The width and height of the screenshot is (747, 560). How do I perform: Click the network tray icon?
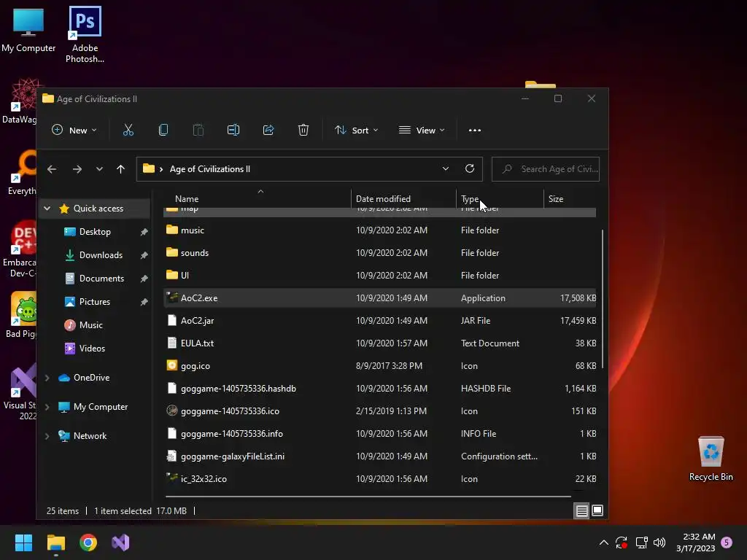tap(641, 542)
